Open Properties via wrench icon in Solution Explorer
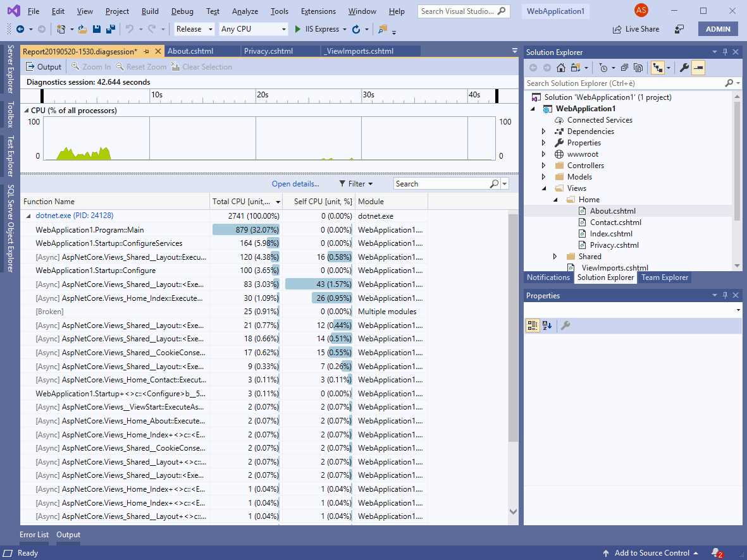747x560 pixels. (685, 68)
